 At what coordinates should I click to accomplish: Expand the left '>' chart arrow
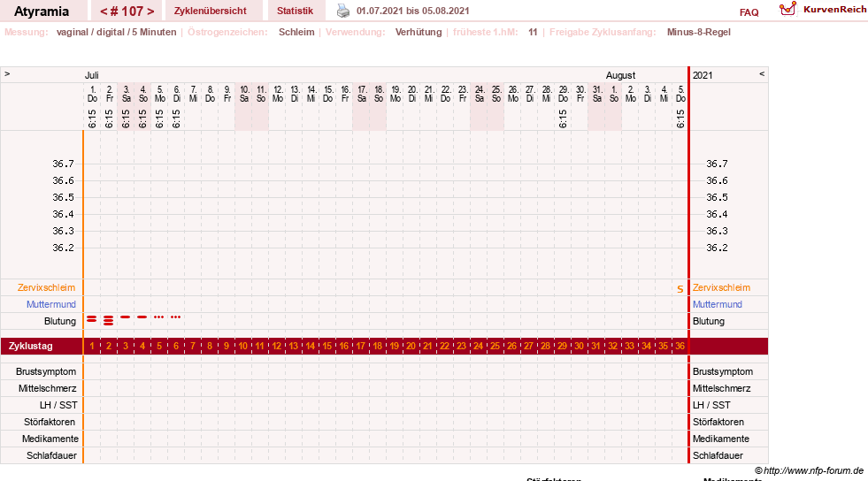[x=7, y=73]
